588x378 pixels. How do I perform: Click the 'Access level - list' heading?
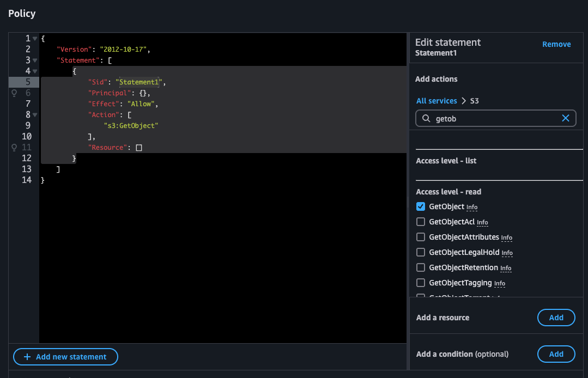[x=446, y=161]
